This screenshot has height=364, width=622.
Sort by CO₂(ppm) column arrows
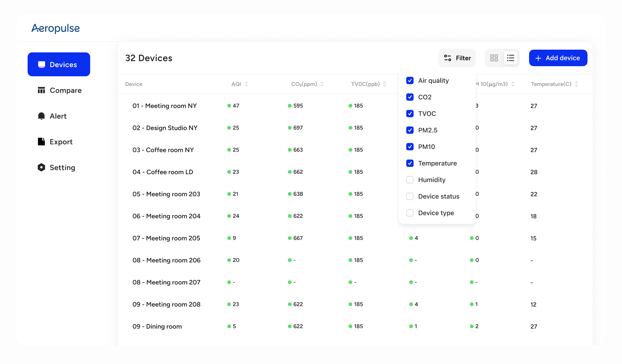coord(322,84)
